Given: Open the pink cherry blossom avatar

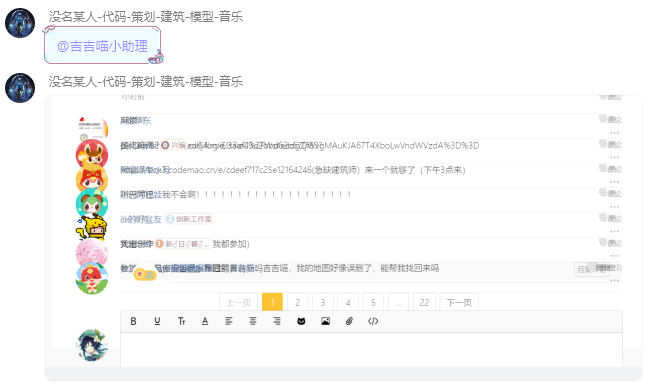Looking at the screenshot, I should (92, 253).
